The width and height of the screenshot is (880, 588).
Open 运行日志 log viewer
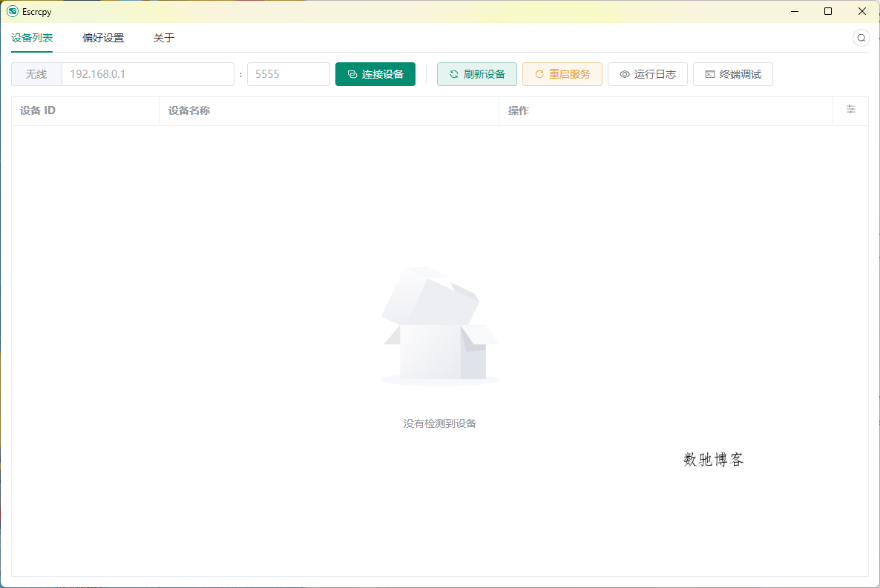pyautogui.click(x=648, y=74)
